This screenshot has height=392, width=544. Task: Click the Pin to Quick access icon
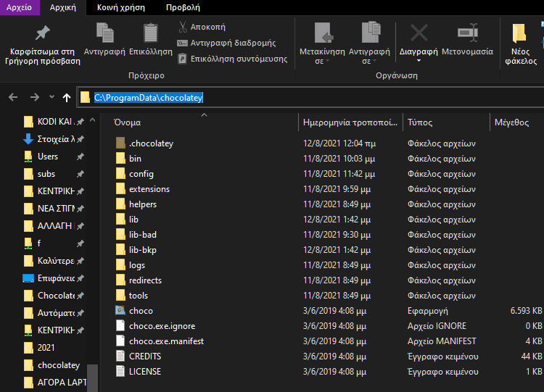click(x=42, y=33)
